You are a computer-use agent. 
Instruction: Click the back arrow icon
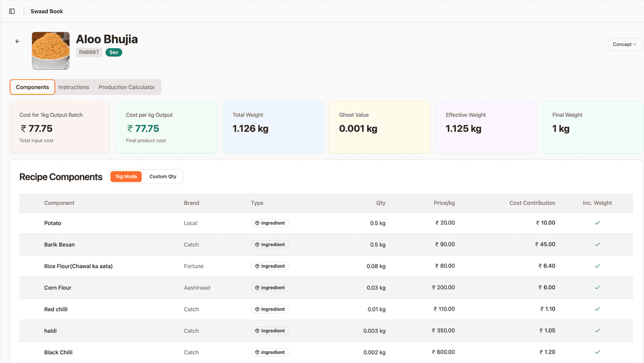pos(18,41)
